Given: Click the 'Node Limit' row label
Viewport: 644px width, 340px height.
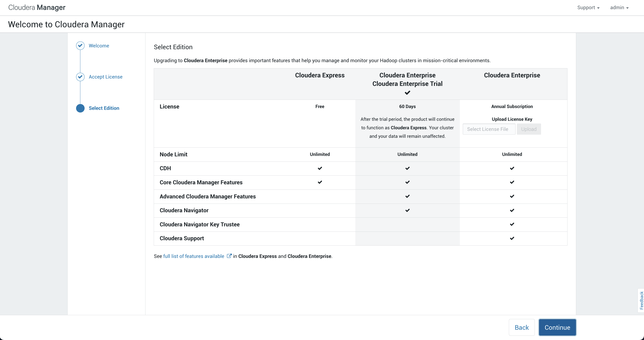Looking at the screenshot, I should [x=173, y=154].
